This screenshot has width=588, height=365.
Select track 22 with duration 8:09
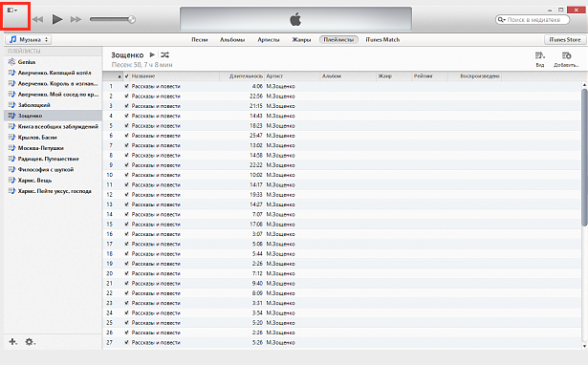click(342, 293)
